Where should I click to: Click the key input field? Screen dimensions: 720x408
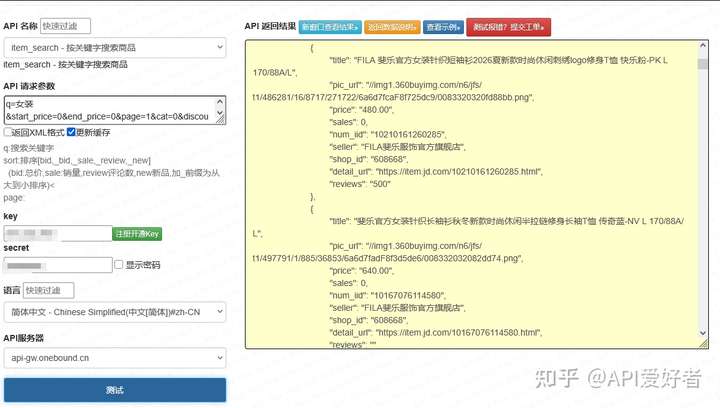tap(58, 233)
